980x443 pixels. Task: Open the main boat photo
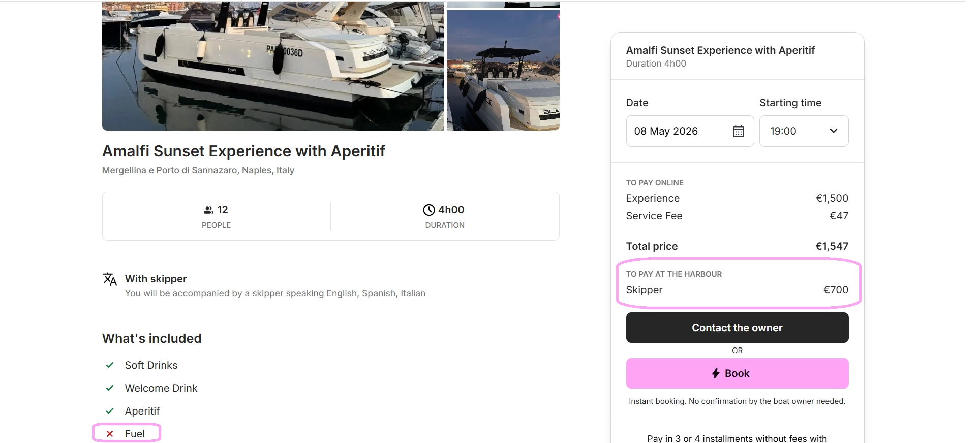pos(273,66)
